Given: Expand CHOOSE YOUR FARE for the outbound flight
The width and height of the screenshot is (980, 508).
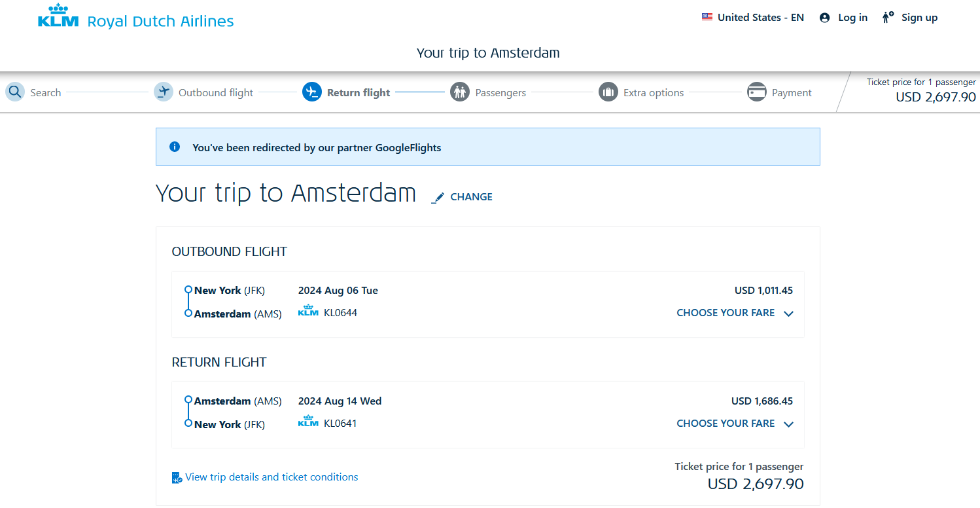Looking at the screenshot, I should pos(726,313).
